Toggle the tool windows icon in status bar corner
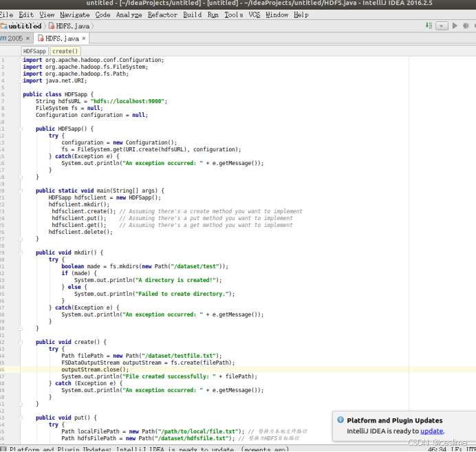Image resolution: width=476 pixels, height=452 pixels. 3,449
